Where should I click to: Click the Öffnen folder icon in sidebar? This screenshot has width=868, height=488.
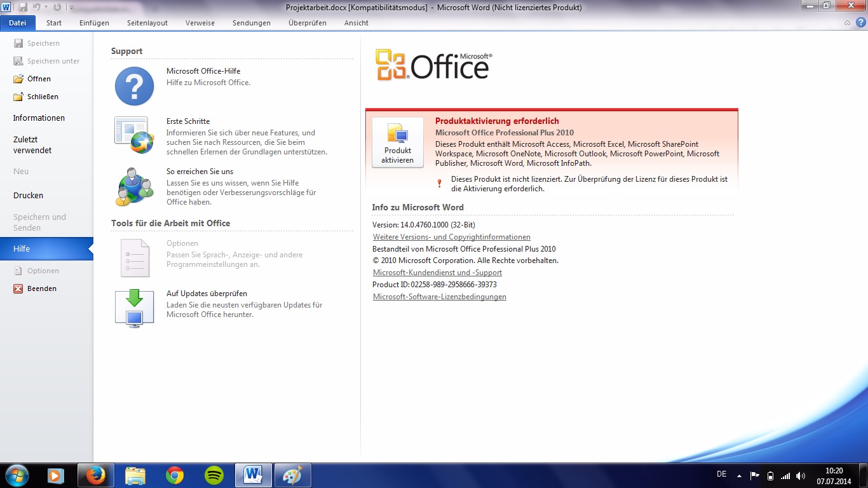coord(18,79)
